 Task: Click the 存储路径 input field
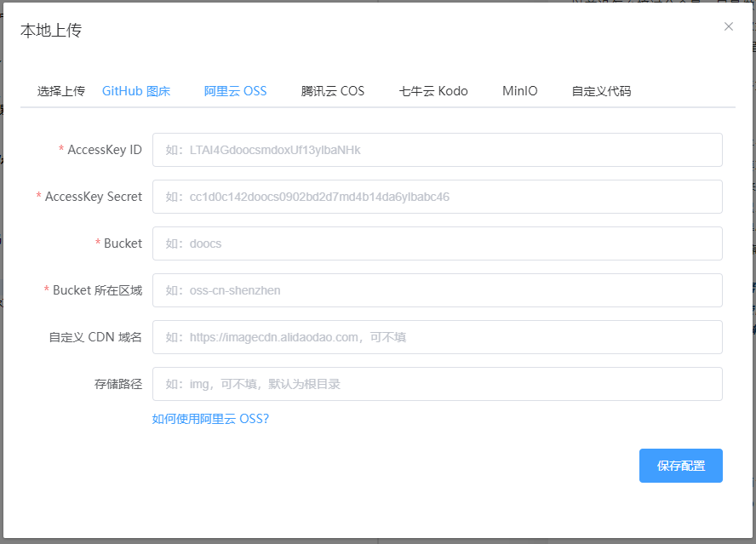438,384
